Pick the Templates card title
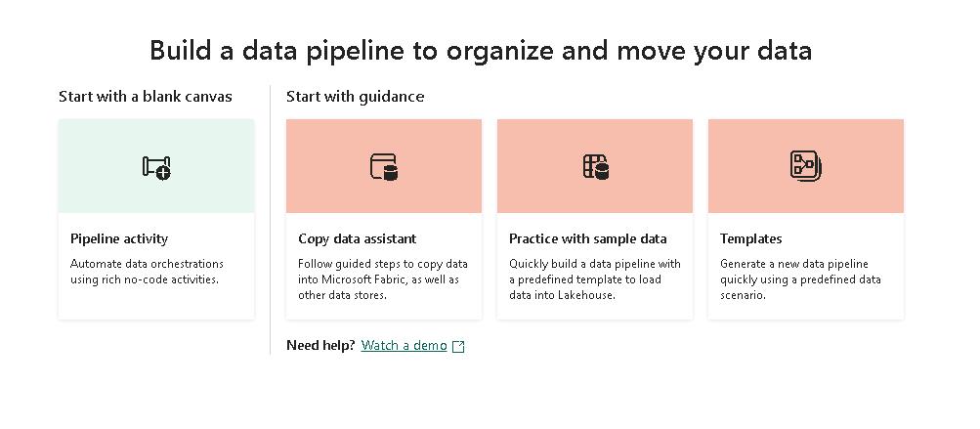Screen dimensions: 980x429 [x=751, y=238]
